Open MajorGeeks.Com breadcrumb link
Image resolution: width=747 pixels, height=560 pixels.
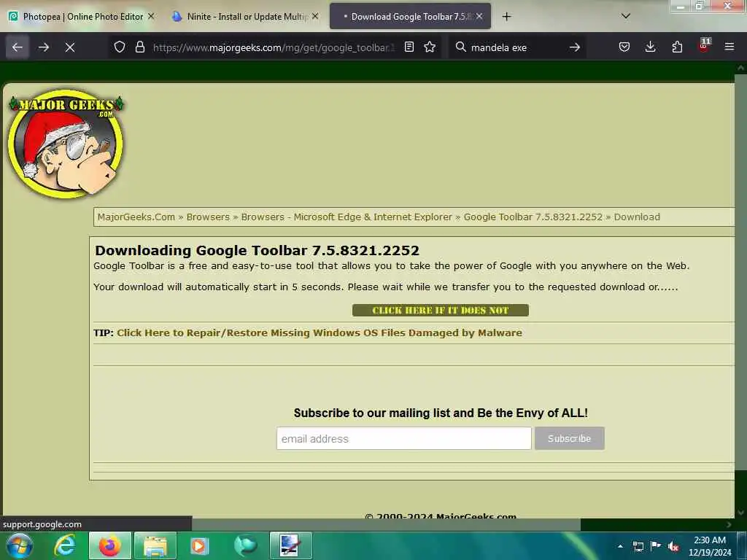136,217
